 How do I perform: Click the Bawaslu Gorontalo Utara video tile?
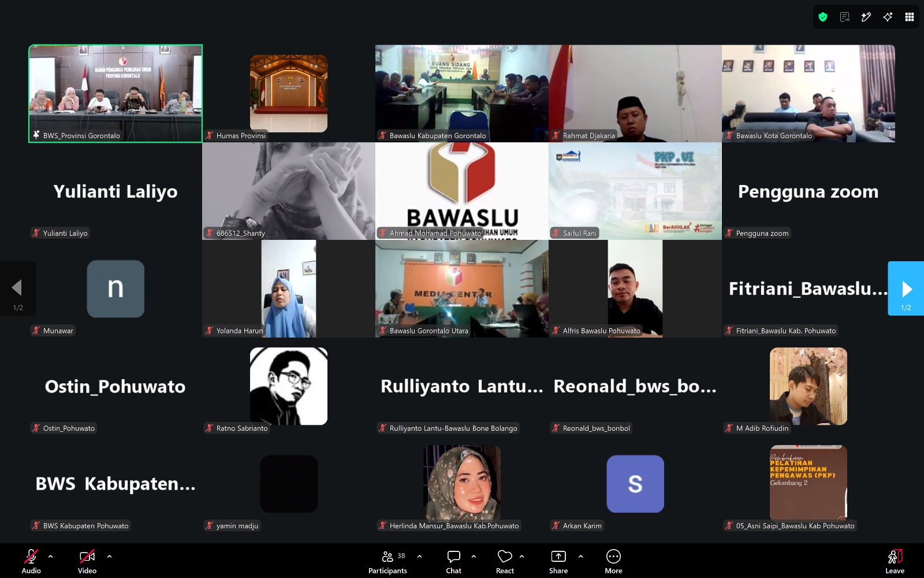[462, 288]
